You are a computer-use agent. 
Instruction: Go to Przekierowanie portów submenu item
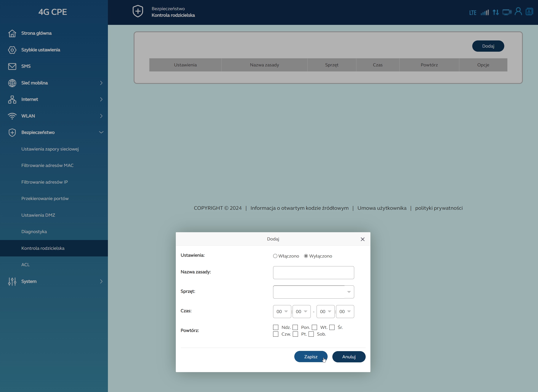45,198
